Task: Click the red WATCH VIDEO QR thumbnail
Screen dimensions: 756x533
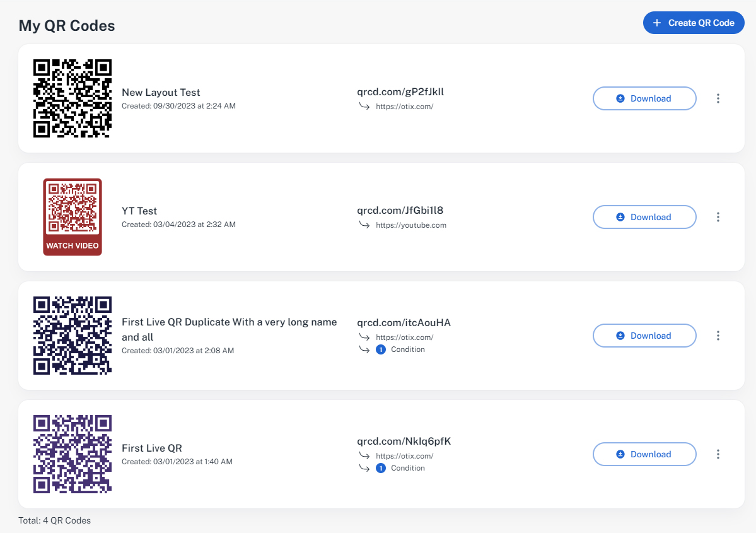Action: [x=72, y=217]
